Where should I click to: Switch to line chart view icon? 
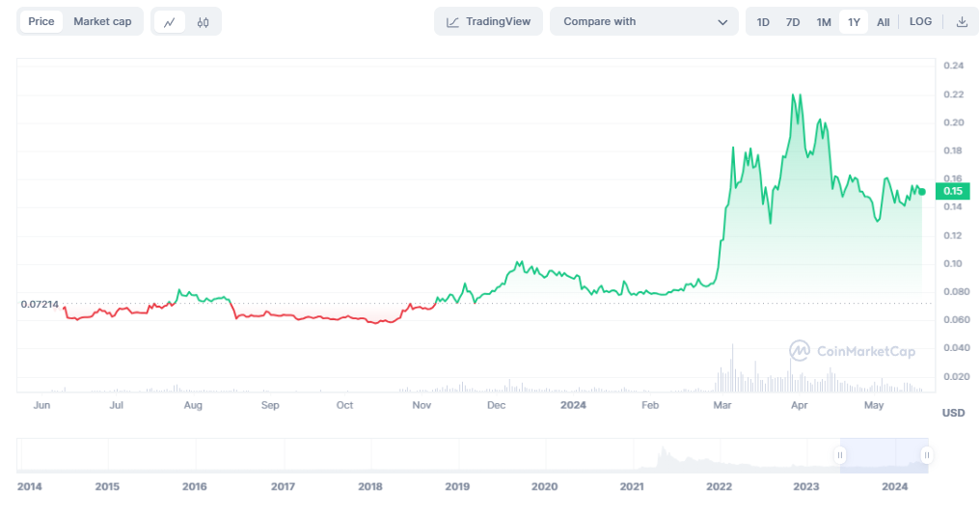170,21
